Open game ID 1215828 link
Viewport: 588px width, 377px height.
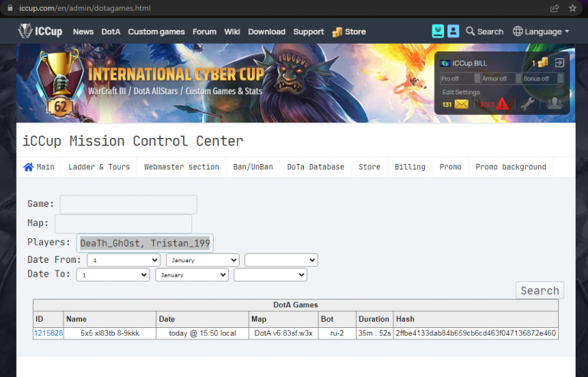(48, 333)
